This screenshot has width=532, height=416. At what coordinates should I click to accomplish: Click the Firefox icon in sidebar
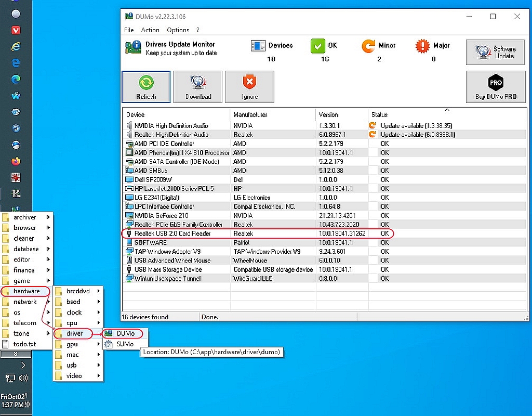point(16,161)
